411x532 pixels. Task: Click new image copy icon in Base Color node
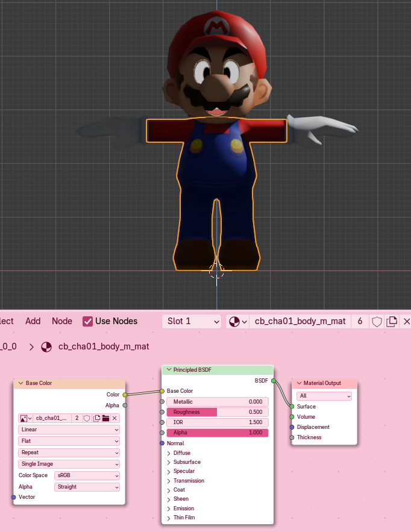(x=96, y=418)
